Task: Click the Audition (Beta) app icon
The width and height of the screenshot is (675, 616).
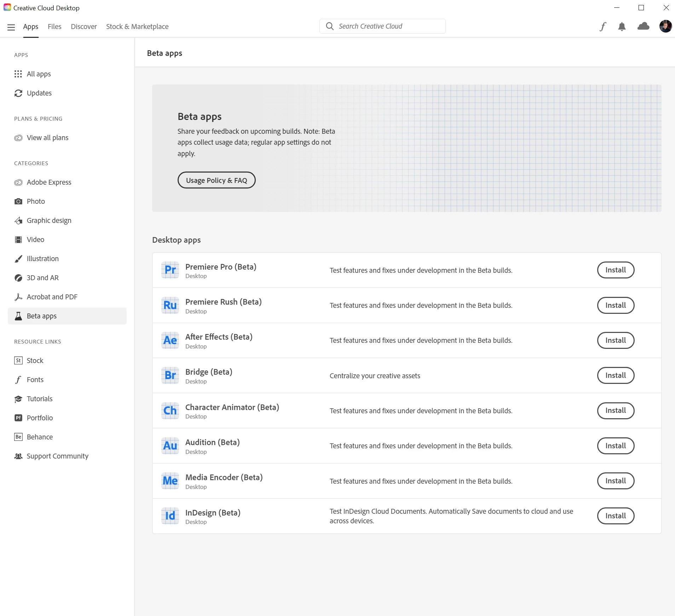Action: pos(170,445)
